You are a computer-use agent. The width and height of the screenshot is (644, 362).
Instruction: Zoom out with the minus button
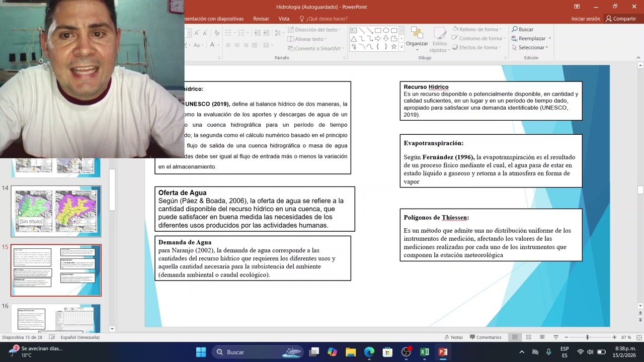pyautogui.click(x=566, y=337)
